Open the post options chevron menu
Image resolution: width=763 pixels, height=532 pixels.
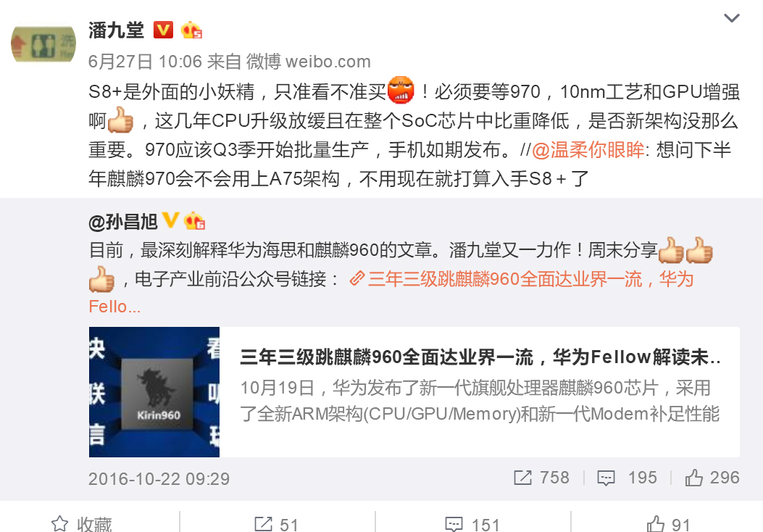732,19
